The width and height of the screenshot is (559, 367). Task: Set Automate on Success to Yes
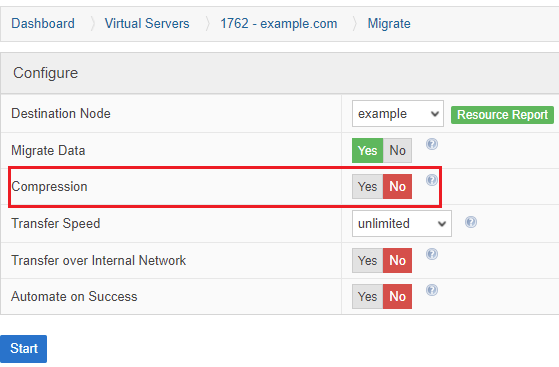(368, 296)
